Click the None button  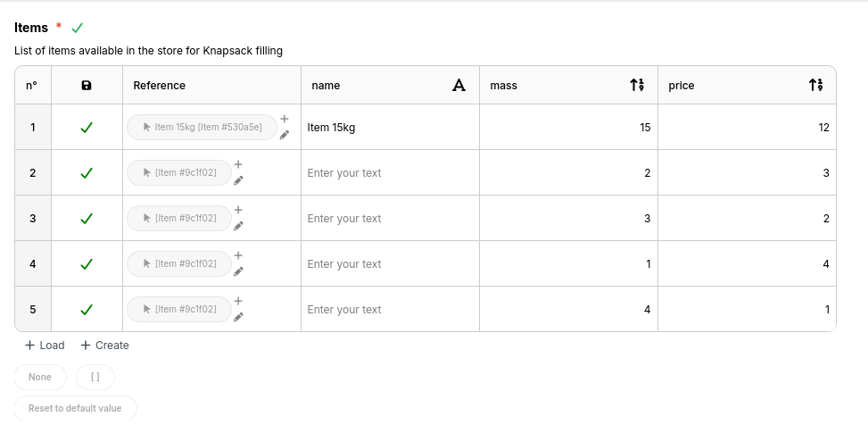coord(40,377)
